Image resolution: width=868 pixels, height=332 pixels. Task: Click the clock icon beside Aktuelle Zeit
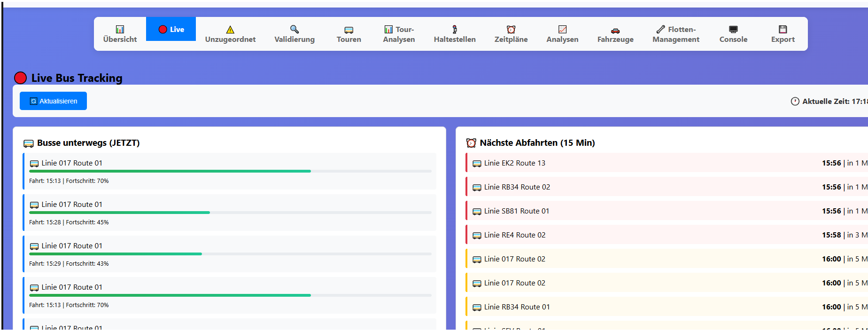tap(795, 101)
